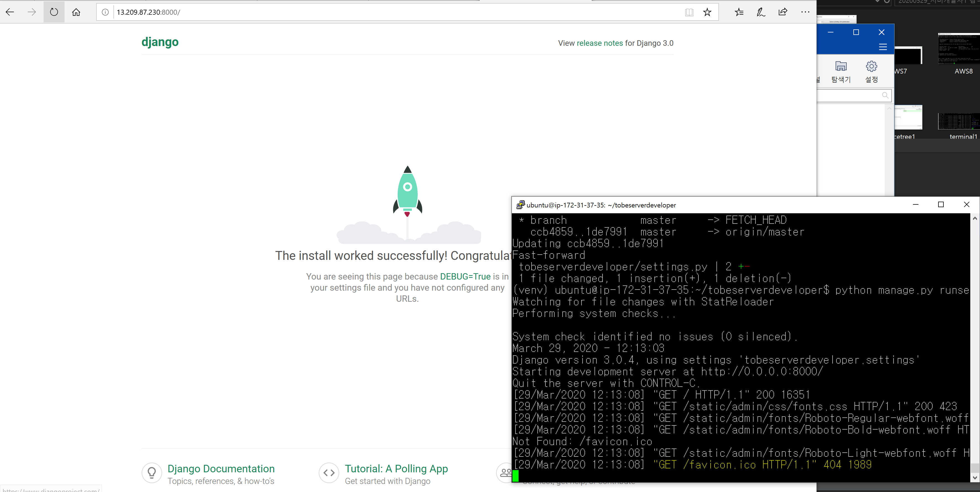Click the address bar URL field

[381, 12]
